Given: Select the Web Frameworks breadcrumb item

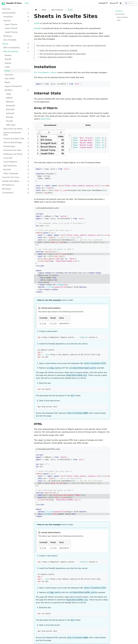Looking at the screenshot, I should pyautogui.click(x=57, y=10).
